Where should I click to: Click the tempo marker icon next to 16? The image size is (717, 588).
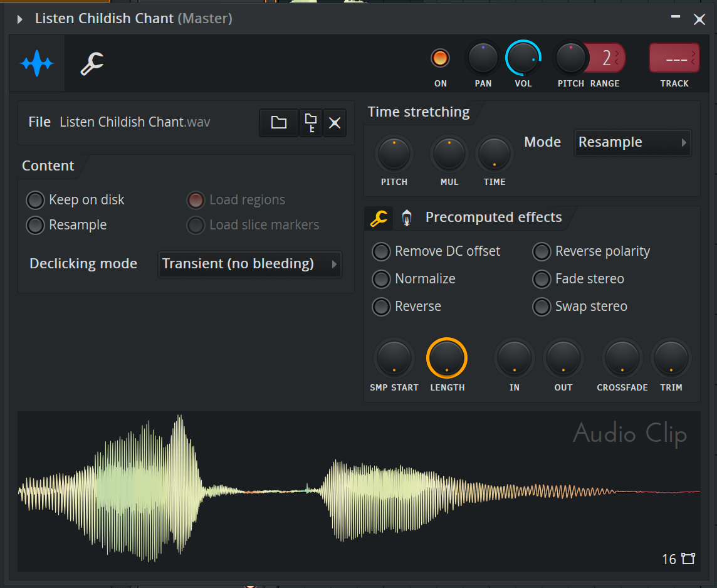[688, 558]
